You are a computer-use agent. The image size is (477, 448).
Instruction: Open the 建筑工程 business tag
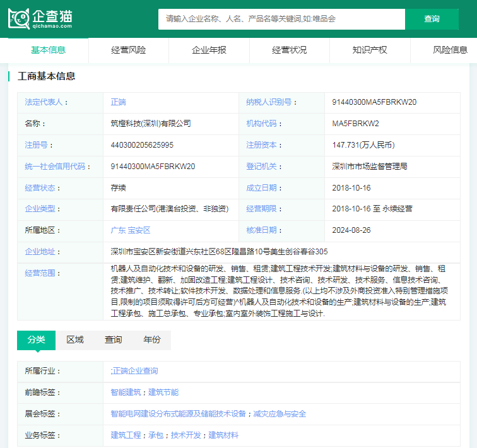tap(126, 435)
